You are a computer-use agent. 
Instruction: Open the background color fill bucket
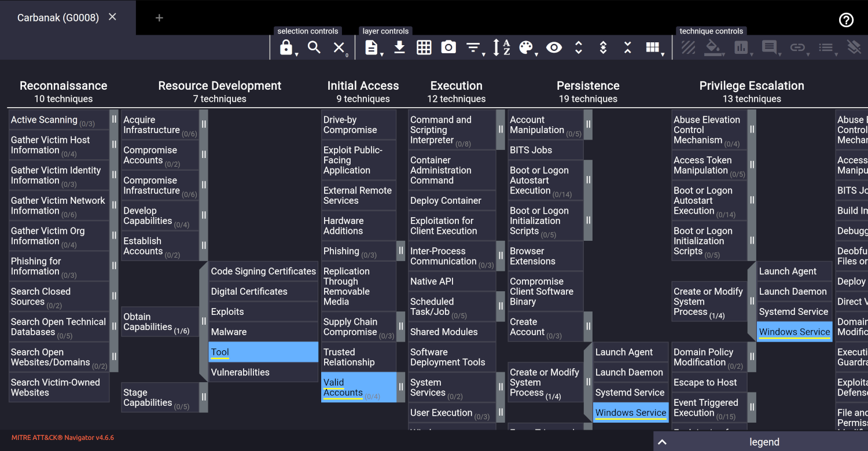[713, 47]
